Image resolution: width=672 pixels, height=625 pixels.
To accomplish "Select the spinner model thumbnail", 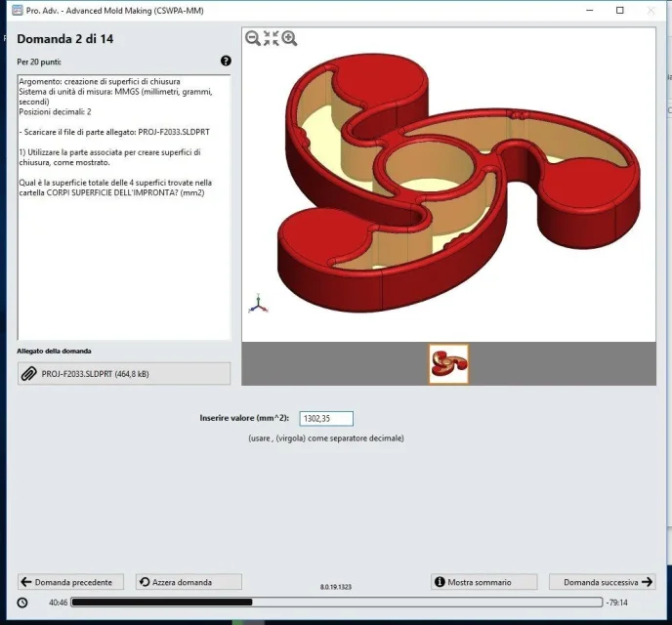I will tap(448, 364).
